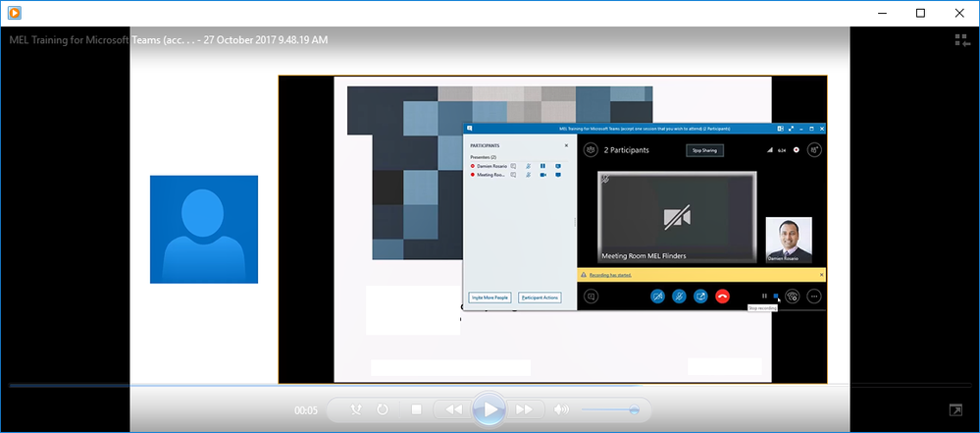Viewport: 980px width, 433px height.
Task: Open call controls phone icon
Action: click(793, 296)
